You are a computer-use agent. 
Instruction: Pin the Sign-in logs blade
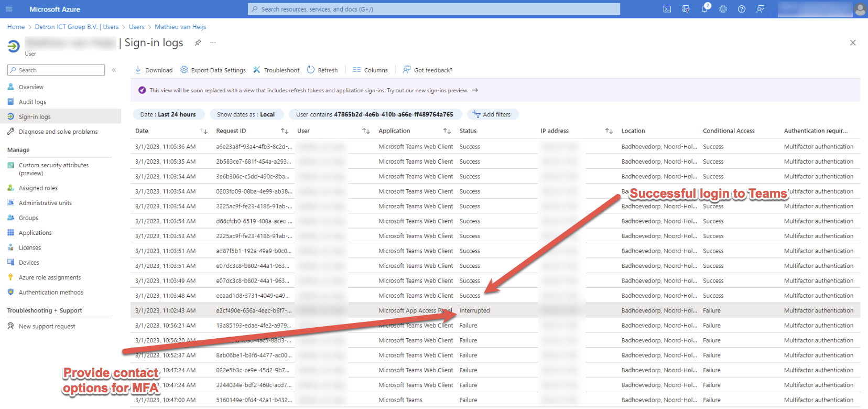[x=198, y=43]
